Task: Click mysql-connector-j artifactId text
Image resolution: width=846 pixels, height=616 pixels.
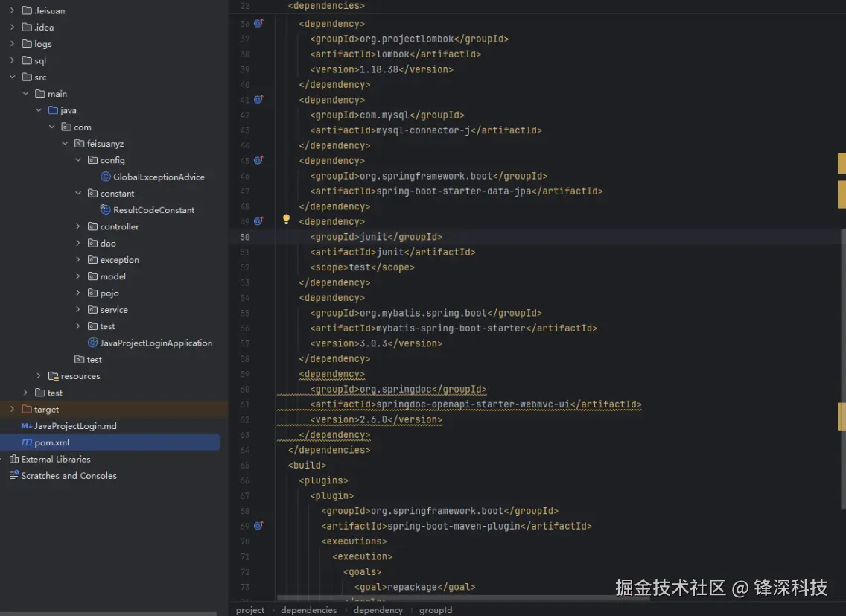Action: tap(423, 130)
